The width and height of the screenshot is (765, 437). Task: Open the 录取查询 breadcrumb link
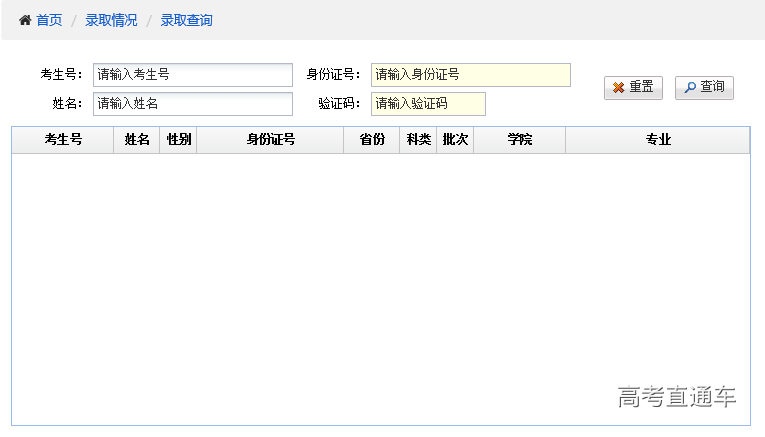(x=186, y=20)
